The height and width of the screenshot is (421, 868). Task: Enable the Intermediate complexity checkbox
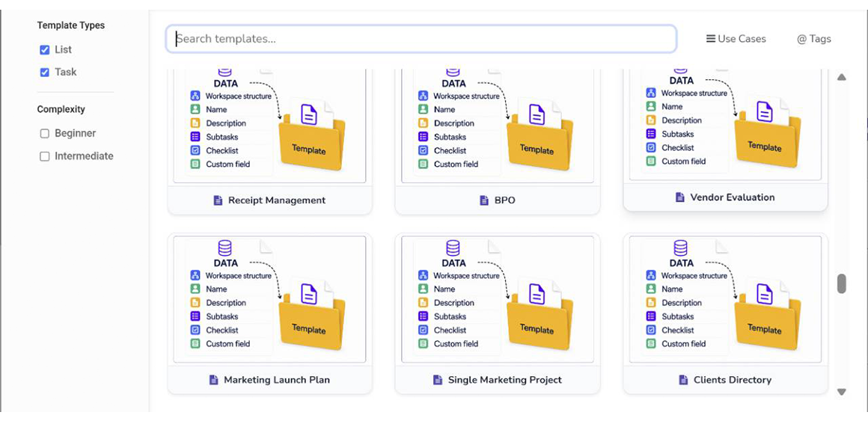(45, 156)
